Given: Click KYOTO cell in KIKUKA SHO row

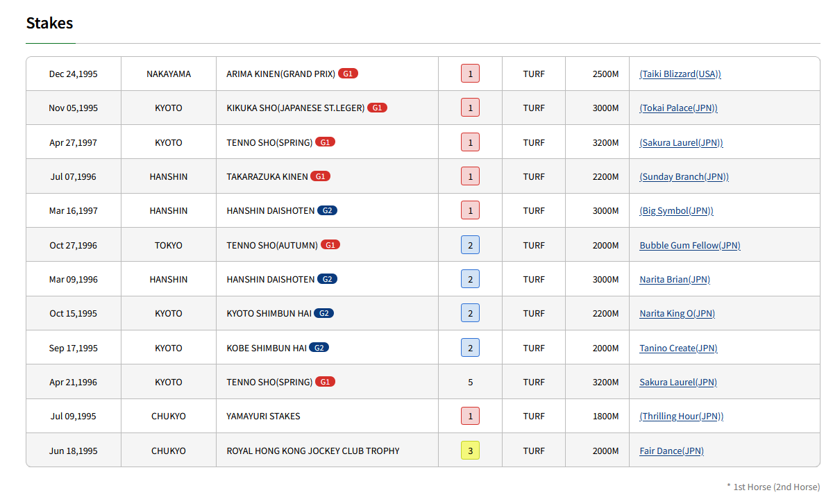Looking at the screenshot, I should [169, 108].
